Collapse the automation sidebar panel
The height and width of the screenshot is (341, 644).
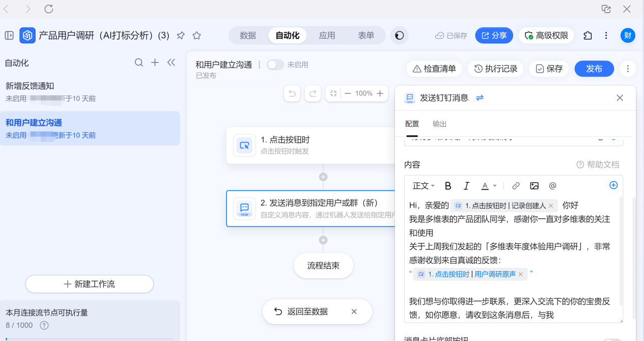[171, 63]
